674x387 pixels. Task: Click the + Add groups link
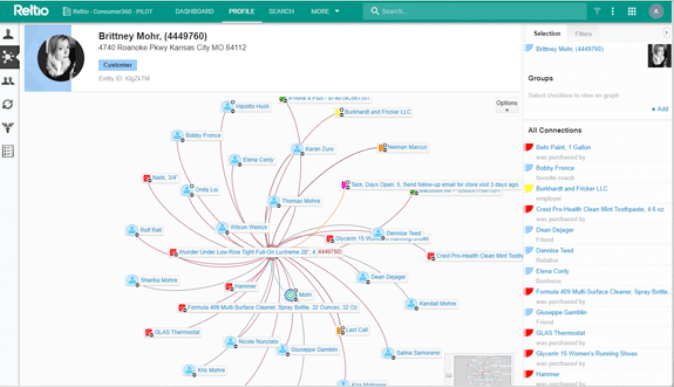point(660,109)
